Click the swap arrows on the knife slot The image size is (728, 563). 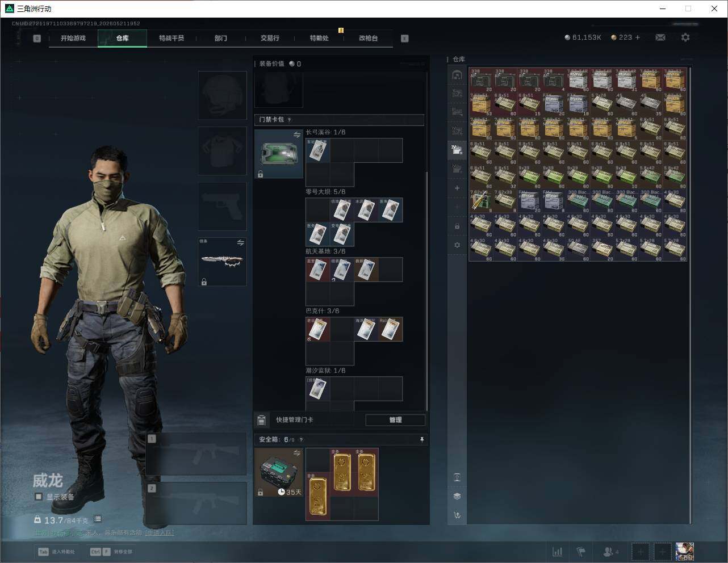pyautogui.click(x=241, y=242)
